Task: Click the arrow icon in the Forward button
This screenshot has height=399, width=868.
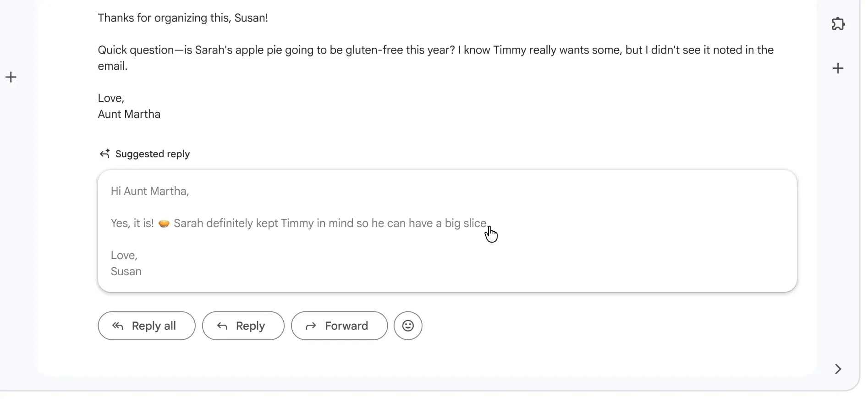Action: [x=311, y=326]
